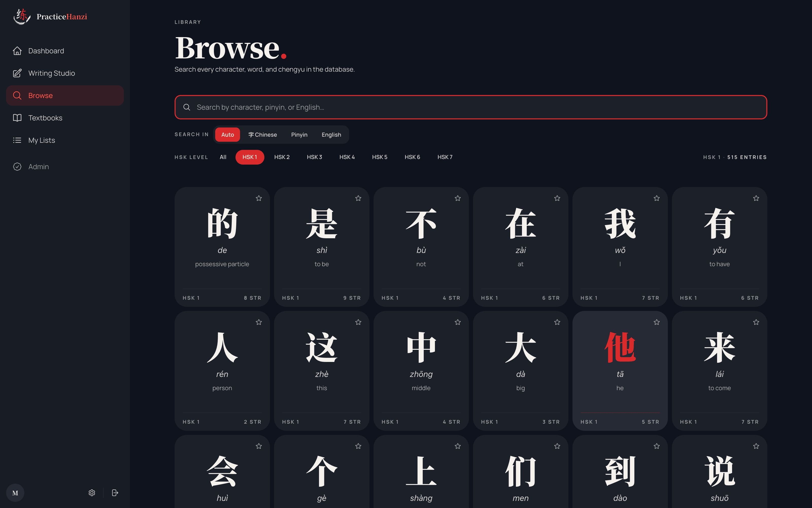Star the 有 yǒu card

(x=756, y=198)
